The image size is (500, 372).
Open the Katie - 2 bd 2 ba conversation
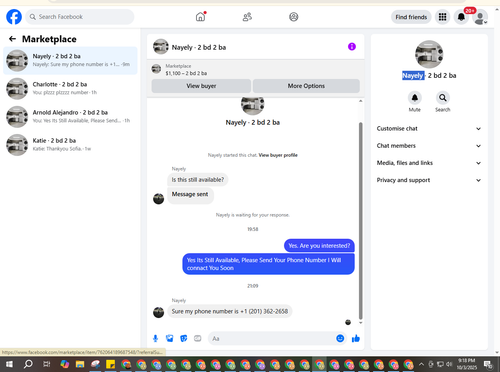point(70,145)
